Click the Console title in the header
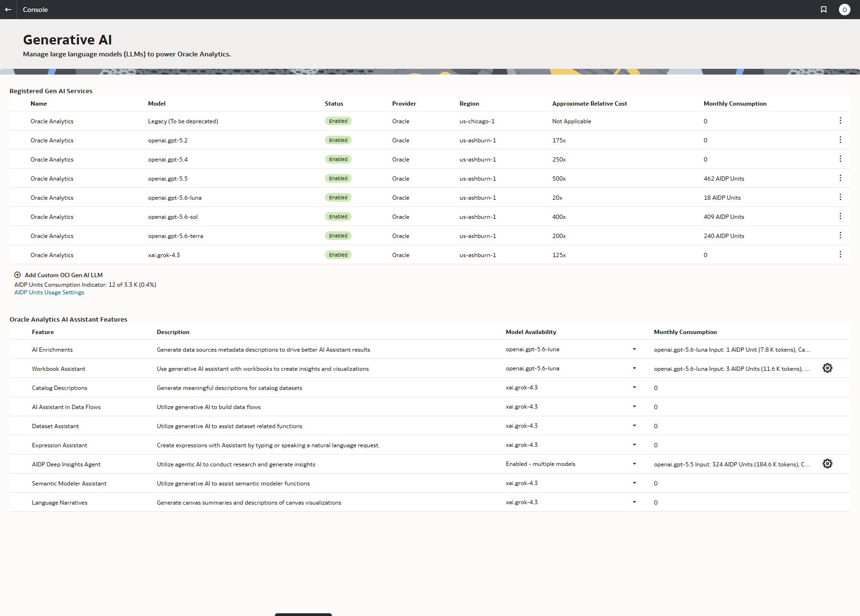Viewport: 860px width, 616px height. click(35, 10)
